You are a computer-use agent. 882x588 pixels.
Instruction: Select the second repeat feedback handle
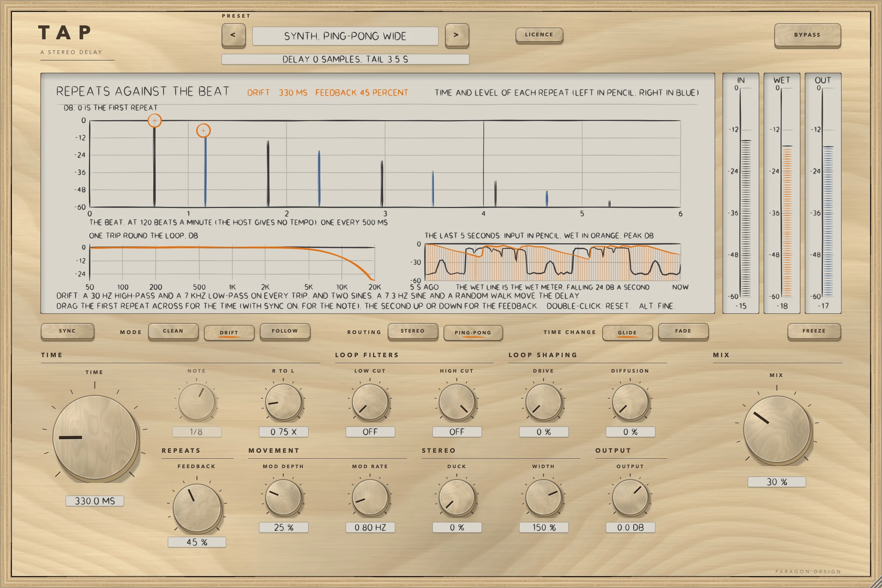tap(203, 130)
